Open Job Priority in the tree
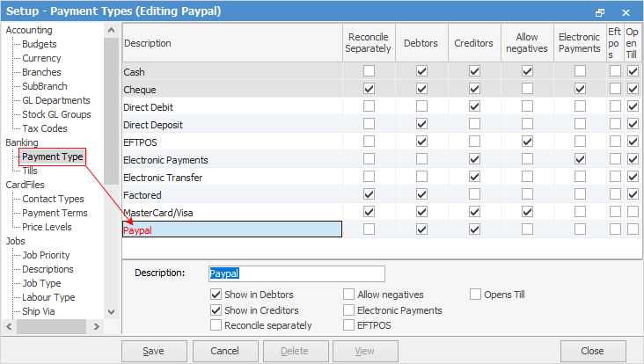Image resolution: width=644 pixels, height=364 pixels. tap(46, 255)
